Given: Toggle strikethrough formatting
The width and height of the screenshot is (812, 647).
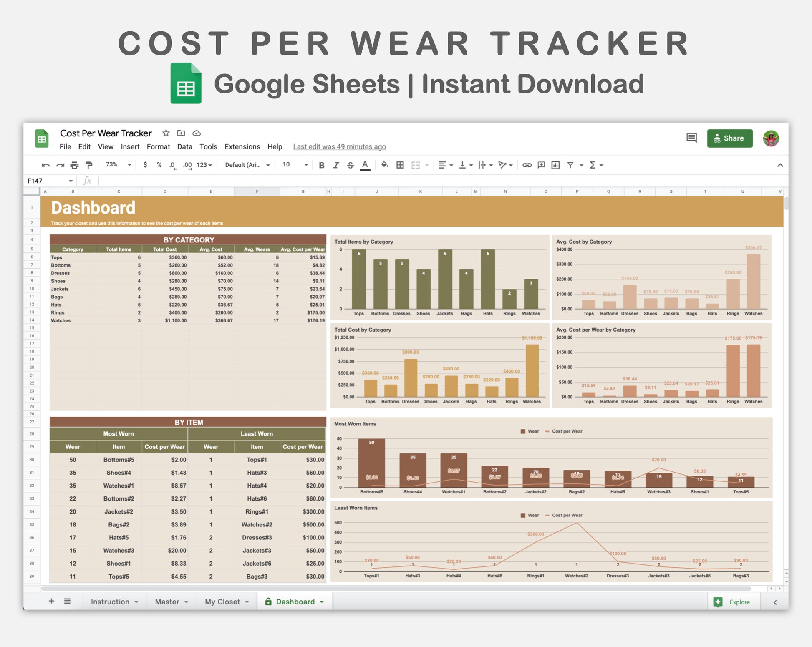Looking at the screenshot, I should tap(351, 165).
